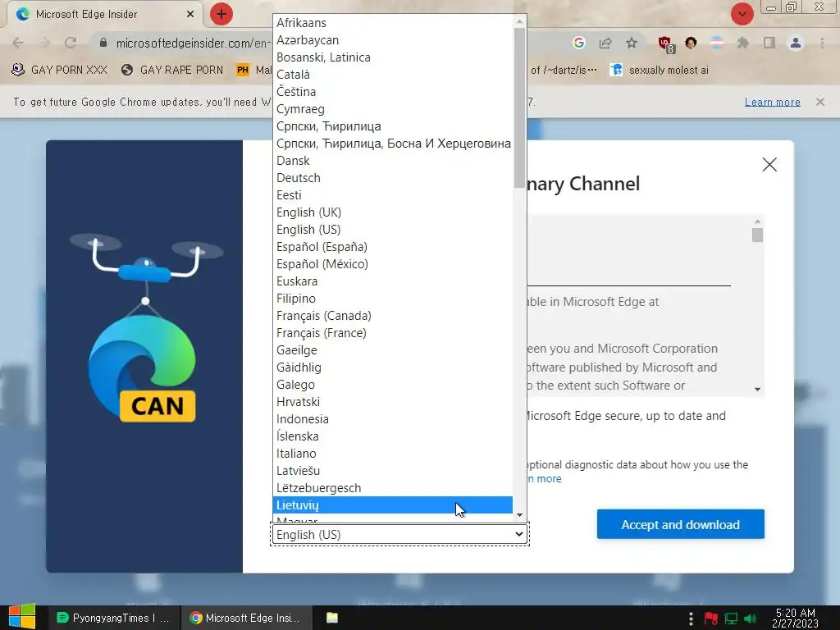This screenshot has width=840, height=630.
Task: Select the Microsoft Edge Insider browser tab
Action: [x=104, y=15]
